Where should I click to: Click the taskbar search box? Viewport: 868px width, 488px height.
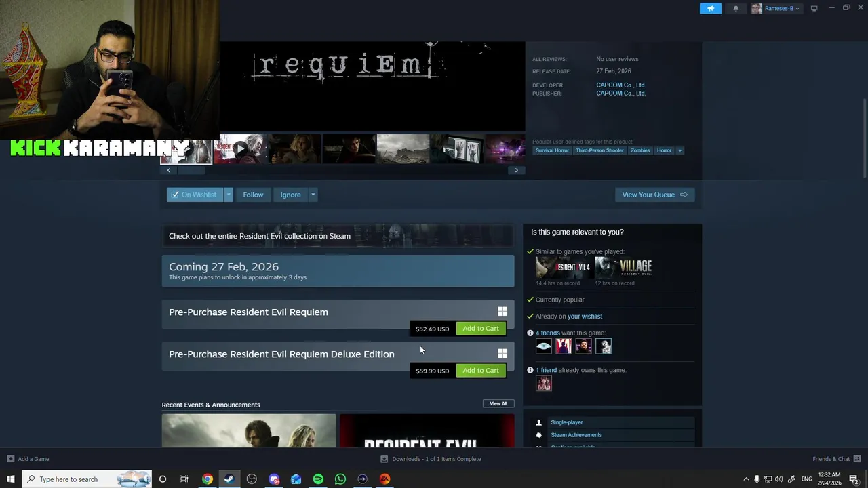[87, 479]
